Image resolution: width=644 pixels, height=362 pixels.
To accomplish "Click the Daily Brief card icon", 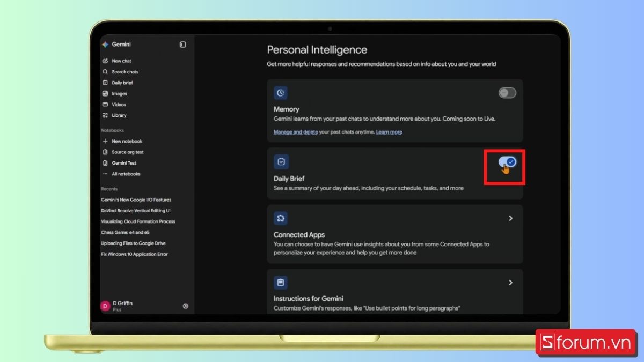I will coord(281,161).
